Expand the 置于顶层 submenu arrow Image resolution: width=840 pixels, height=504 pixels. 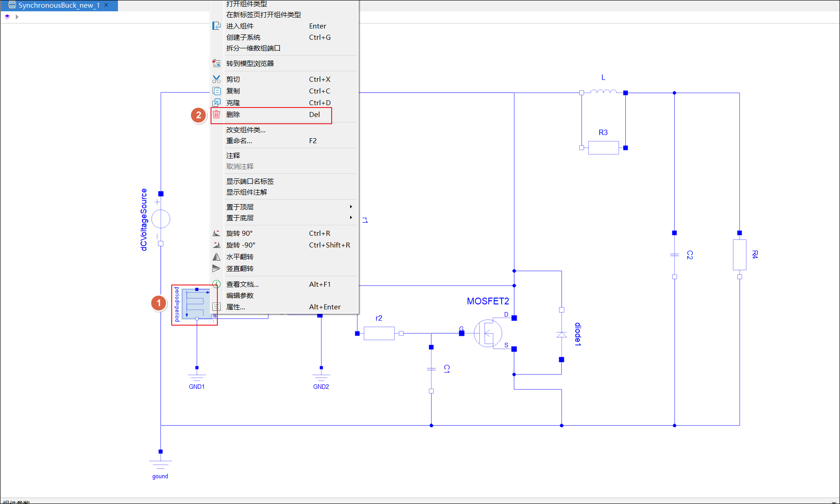[351, 207]
